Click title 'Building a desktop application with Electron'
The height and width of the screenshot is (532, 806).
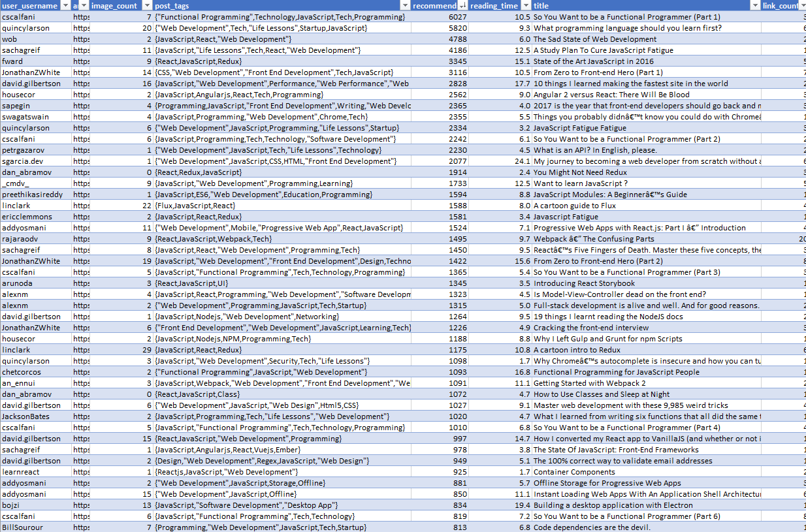coord(613,505)
